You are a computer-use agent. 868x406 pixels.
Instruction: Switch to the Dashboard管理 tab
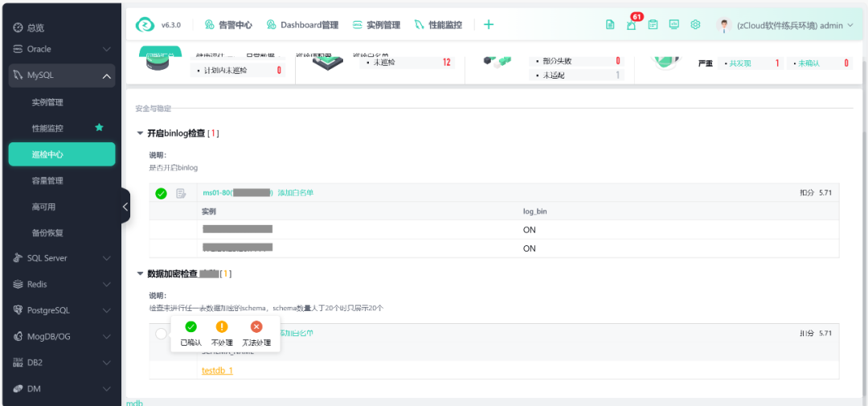(302, 24)
